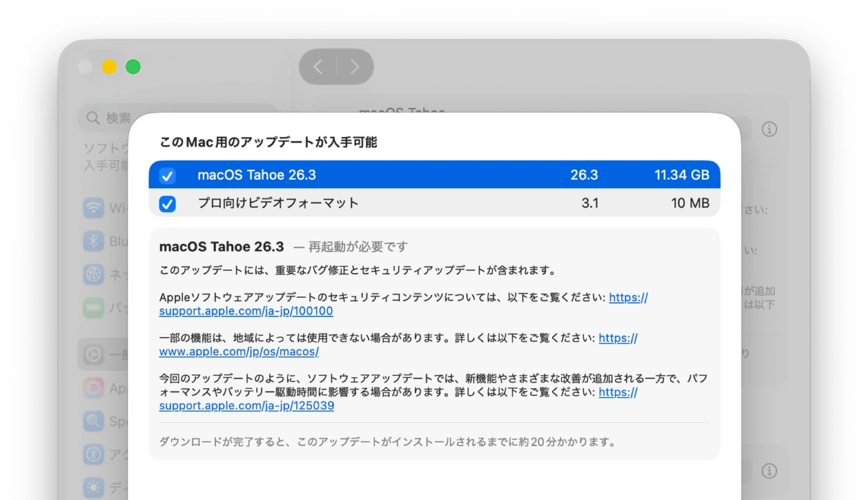Screen dimensions: 868x500
Task: Click the bottom info (i) button
Action: (x=770, y=471)
